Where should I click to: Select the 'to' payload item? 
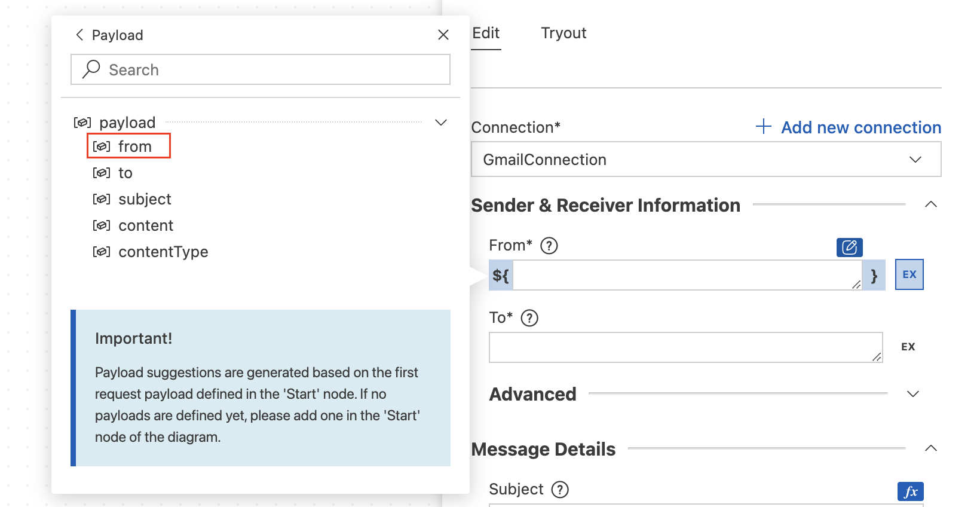[113, 173]
